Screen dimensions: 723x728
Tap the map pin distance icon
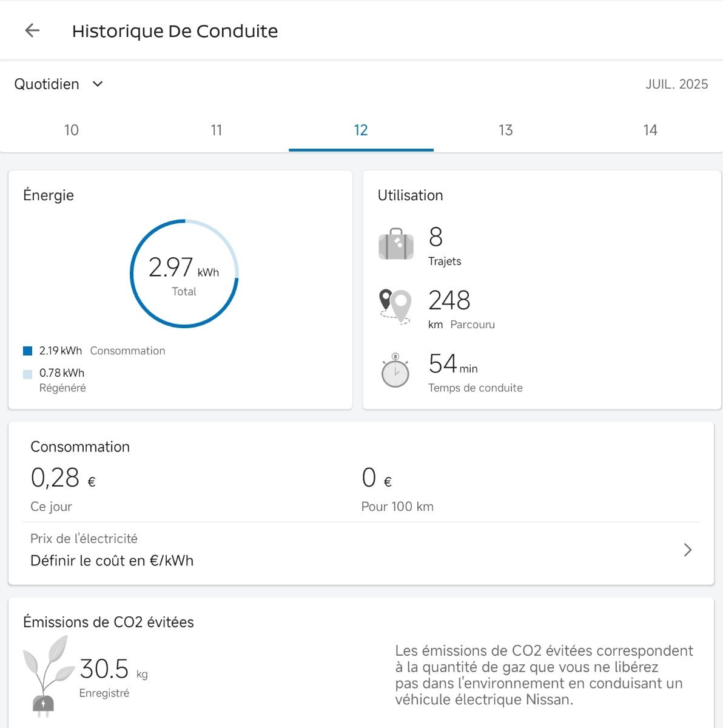[395, 306]
